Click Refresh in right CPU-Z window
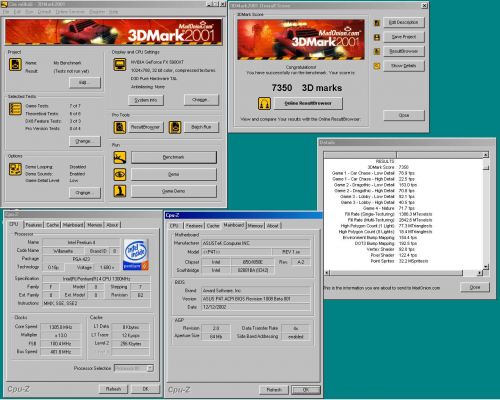The height and width of the screenshot is (400, 500). 274,390
